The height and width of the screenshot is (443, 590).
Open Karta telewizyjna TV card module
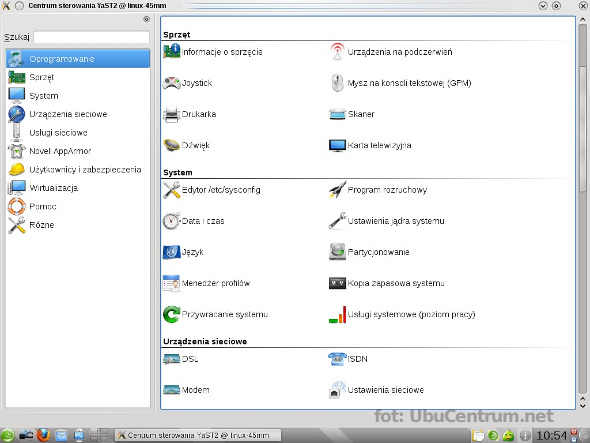[x=370, y=145]
